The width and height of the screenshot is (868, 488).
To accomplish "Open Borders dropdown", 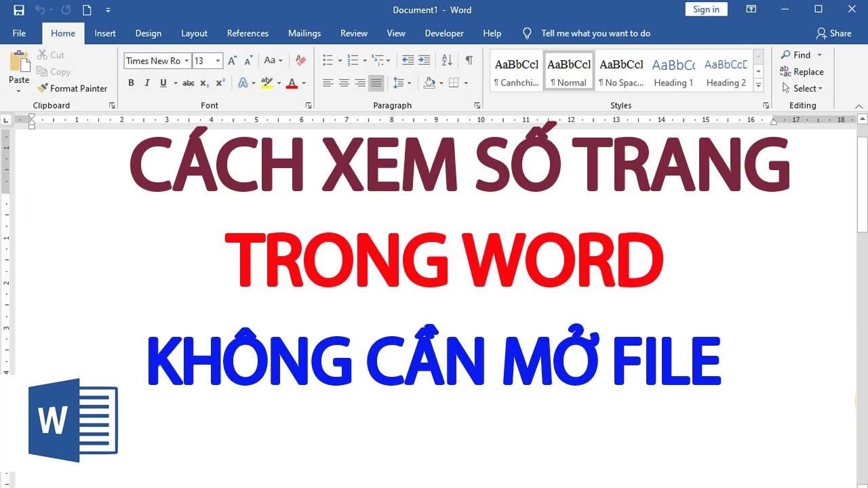I will point(466,83).
